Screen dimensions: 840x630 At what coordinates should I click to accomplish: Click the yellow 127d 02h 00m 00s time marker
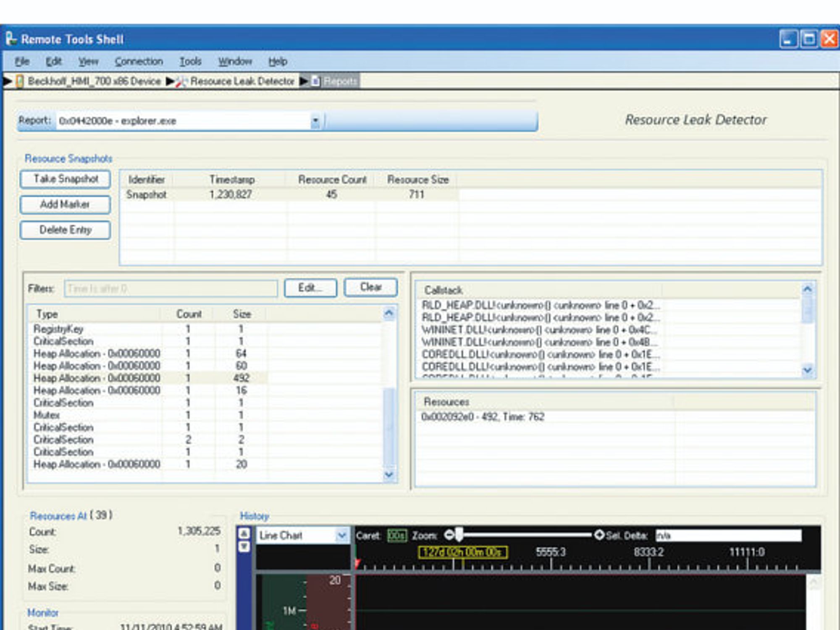pos(463,552)
